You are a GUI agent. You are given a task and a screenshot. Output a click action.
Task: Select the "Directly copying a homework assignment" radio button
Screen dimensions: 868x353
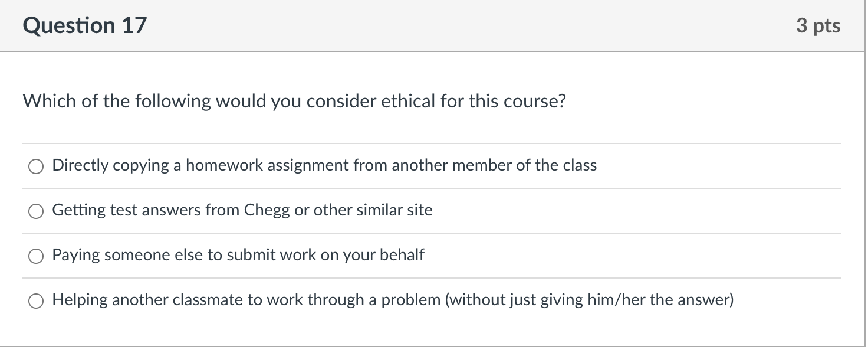click(36, 166)
